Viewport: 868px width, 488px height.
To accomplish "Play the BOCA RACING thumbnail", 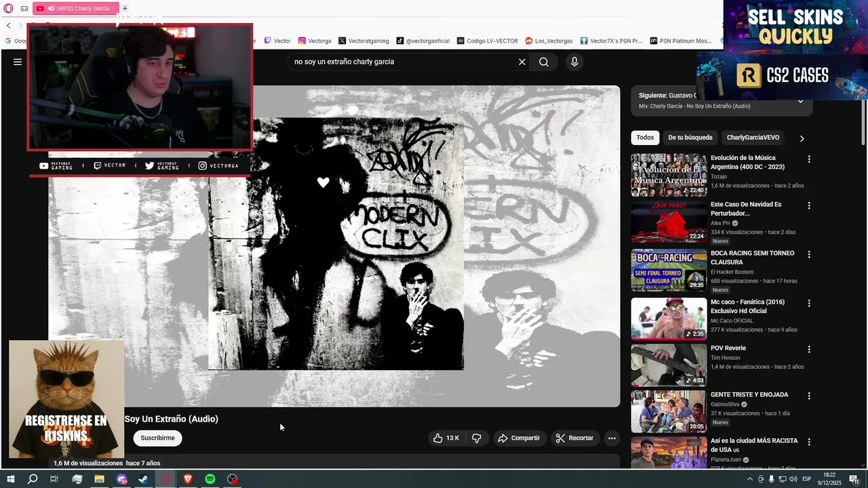I will (669, 270).
